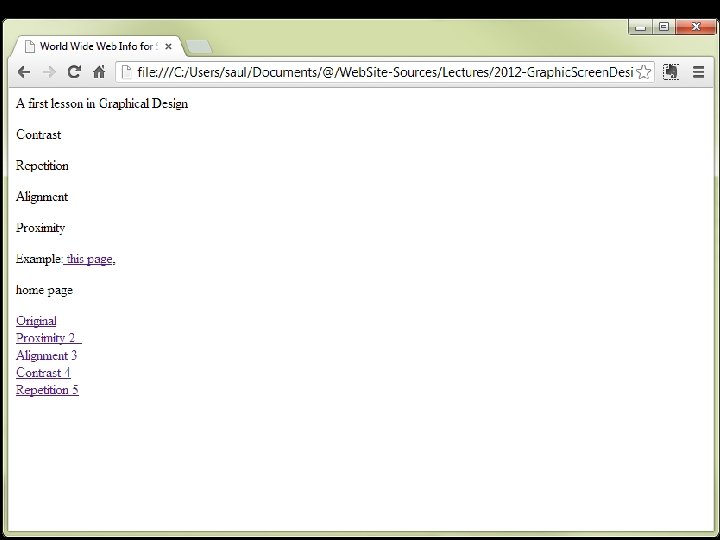This screenshot has width=720, height=540.
Task: Open the Chrome hamburger menu
Action: coord(698,72)
